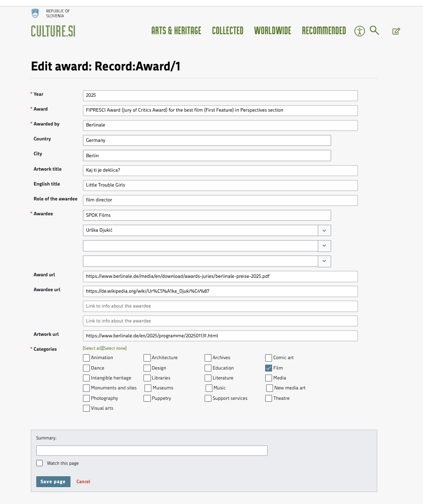Check the Theatre category
Viewport: 423px width, 504px height.
(269, 398)
